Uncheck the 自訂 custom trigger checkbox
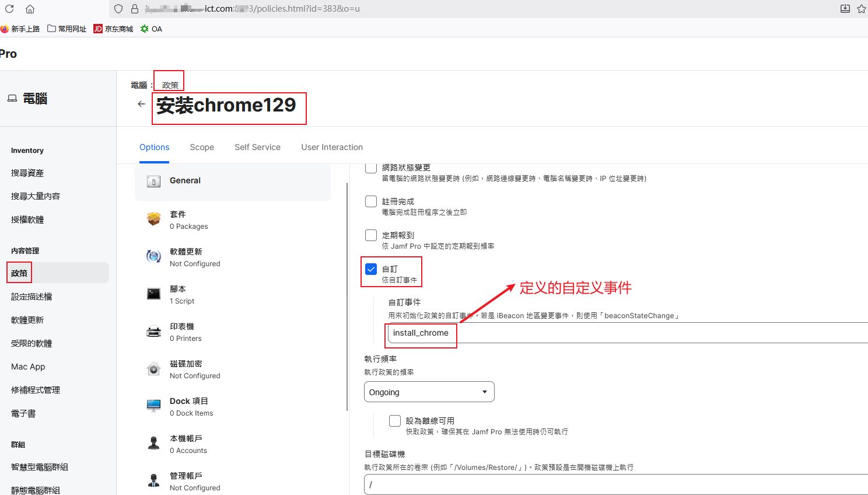The image size is (868, 495). click(x=371, y=269)
